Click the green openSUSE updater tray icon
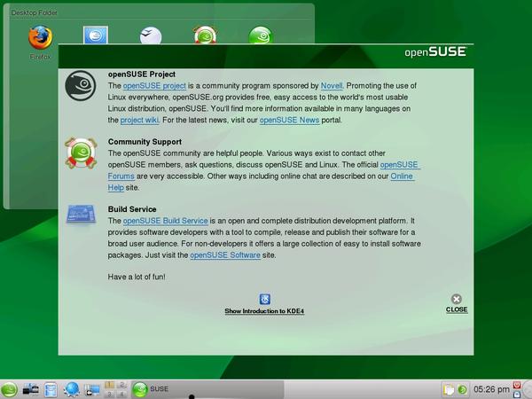The width and height of the screenshot is (532, 399). [x=462, y=389]
